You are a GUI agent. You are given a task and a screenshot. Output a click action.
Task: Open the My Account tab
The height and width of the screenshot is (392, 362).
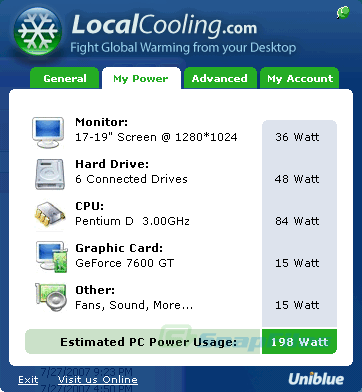tap(300, 78)
